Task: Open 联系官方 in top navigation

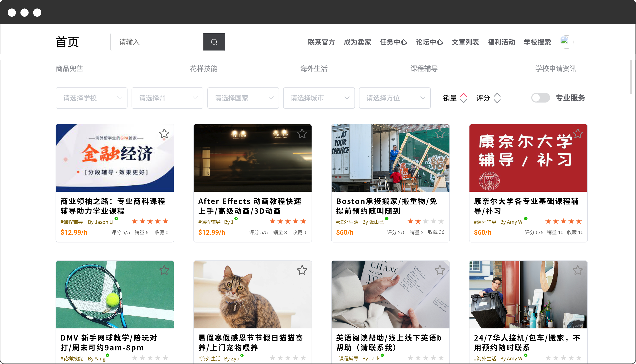Action: point(321,42)
